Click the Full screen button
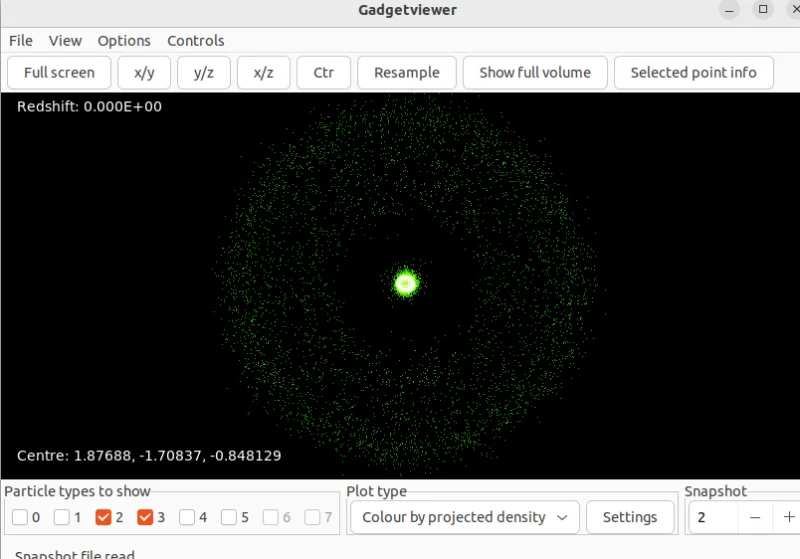 pos(59,72)
